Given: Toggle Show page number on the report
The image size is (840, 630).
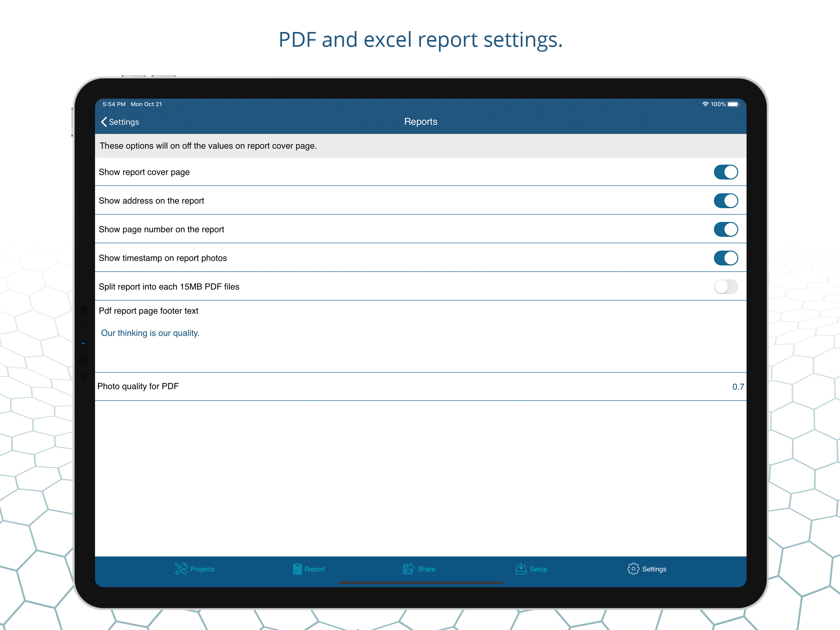Looking at the screenshot, I should pyautogui.click(x=726, y=229).
